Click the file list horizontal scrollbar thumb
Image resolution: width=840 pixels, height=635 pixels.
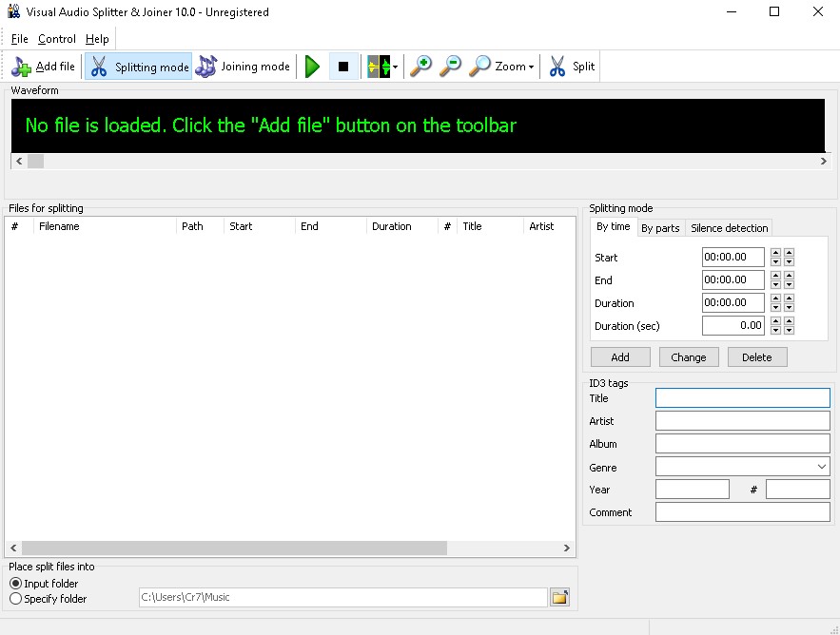[234, 548]
